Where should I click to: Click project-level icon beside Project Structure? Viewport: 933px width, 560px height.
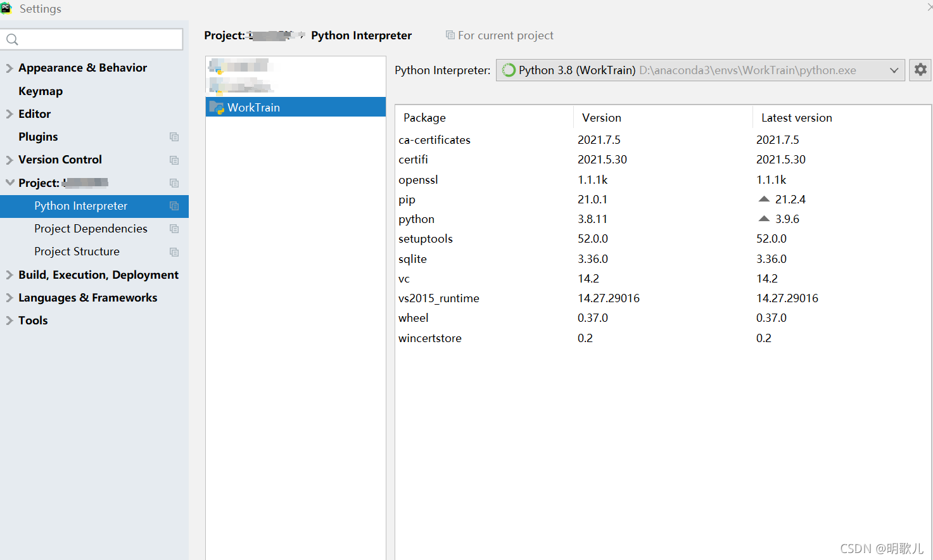174,252
